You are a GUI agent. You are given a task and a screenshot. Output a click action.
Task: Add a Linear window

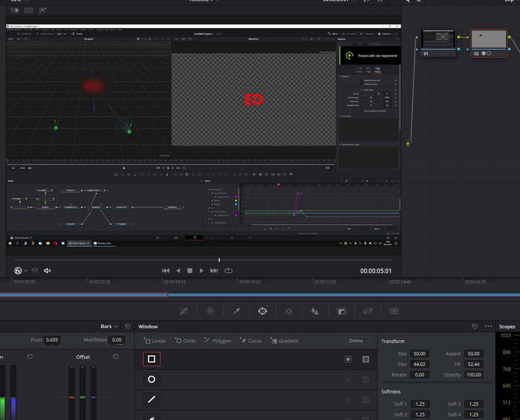pos(155,340)
